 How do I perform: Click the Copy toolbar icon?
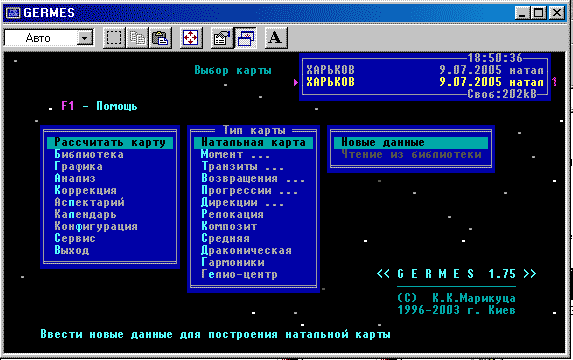click(x=137, y=38)
